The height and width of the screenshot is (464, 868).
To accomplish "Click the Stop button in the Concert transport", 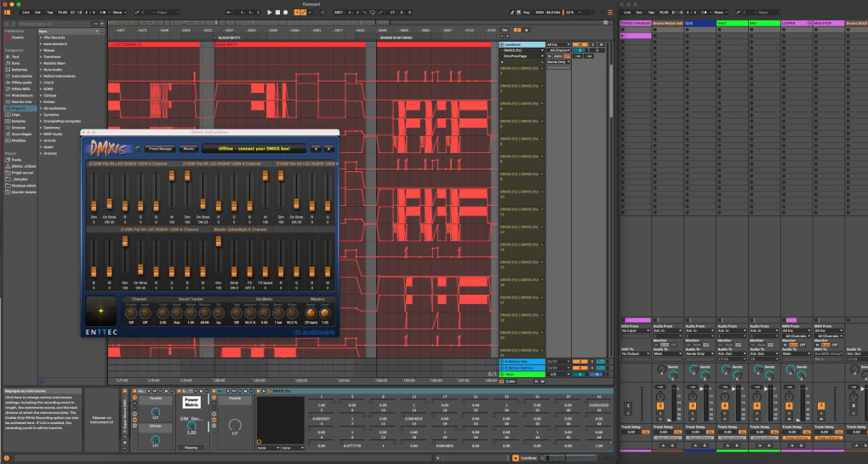I will [x=277, y=12].
